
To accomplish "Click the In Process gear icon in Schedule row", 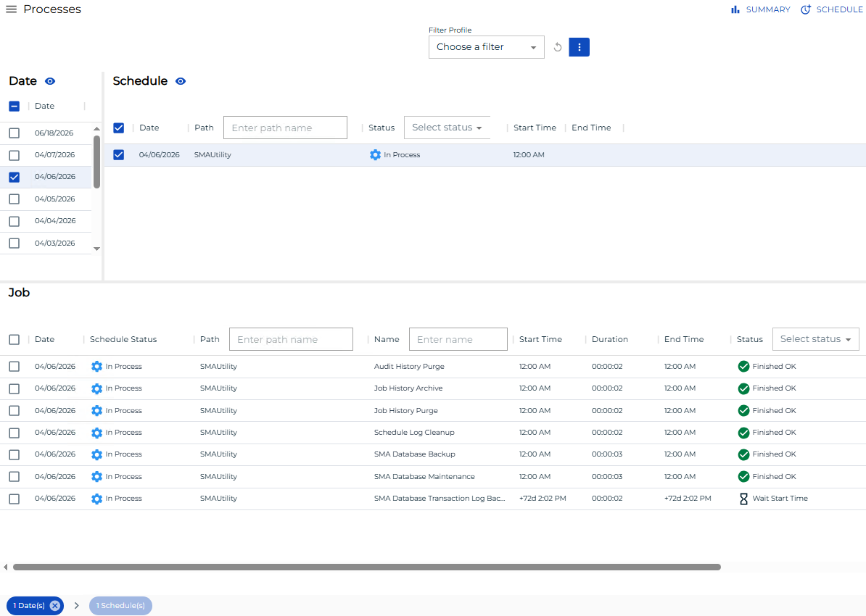I will [x=376, y=155].
